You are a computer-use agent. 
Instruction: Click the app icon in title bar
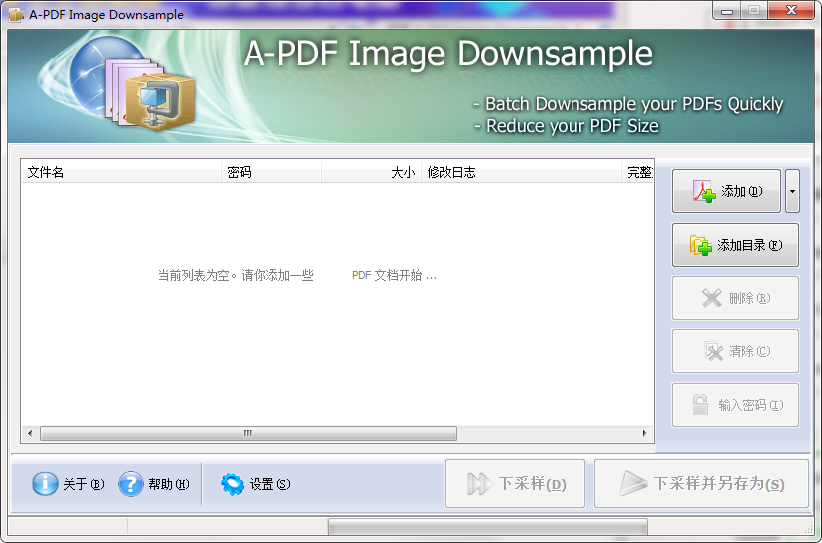[x=16, y=15]
